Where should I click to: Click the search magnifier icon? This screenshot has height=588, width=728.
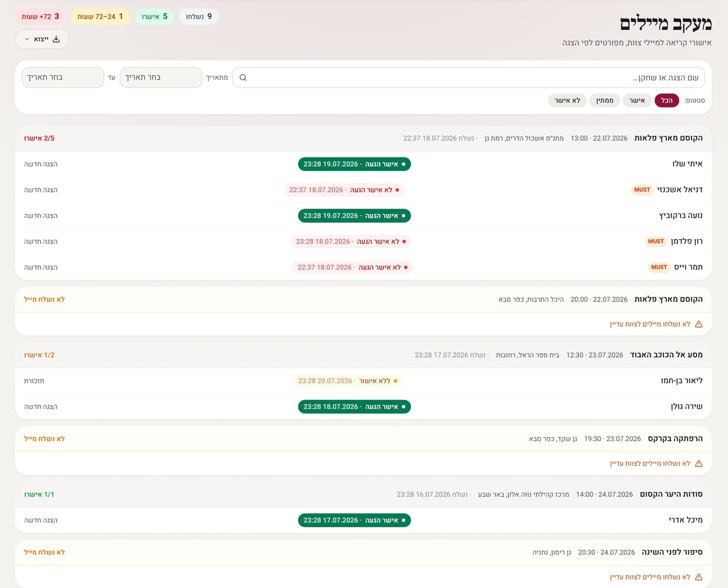(243, 78)
